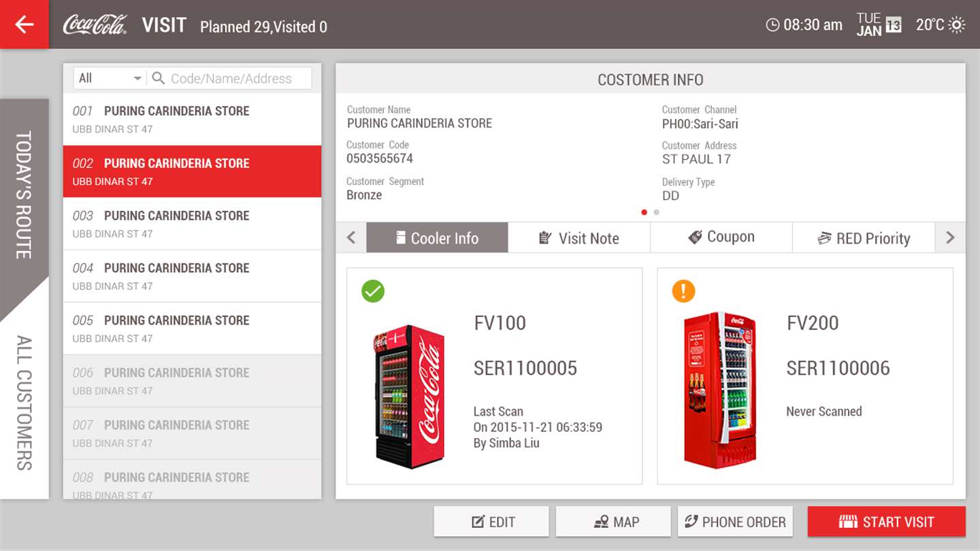Open the All filter dropdown
The image size is (980, 551).
tap(110, 78)
